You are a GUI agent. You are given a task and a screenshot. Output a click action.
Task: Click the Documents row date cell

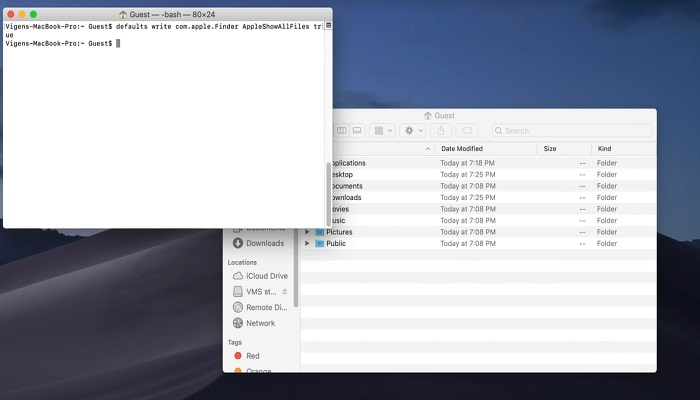(x=468, y=186)
